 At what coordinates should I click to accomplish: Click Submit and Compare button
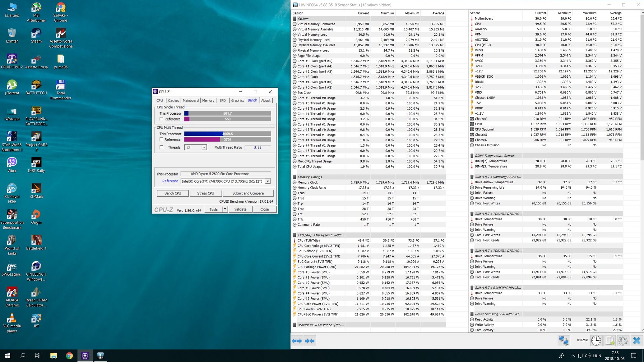(x=248, y=193)
